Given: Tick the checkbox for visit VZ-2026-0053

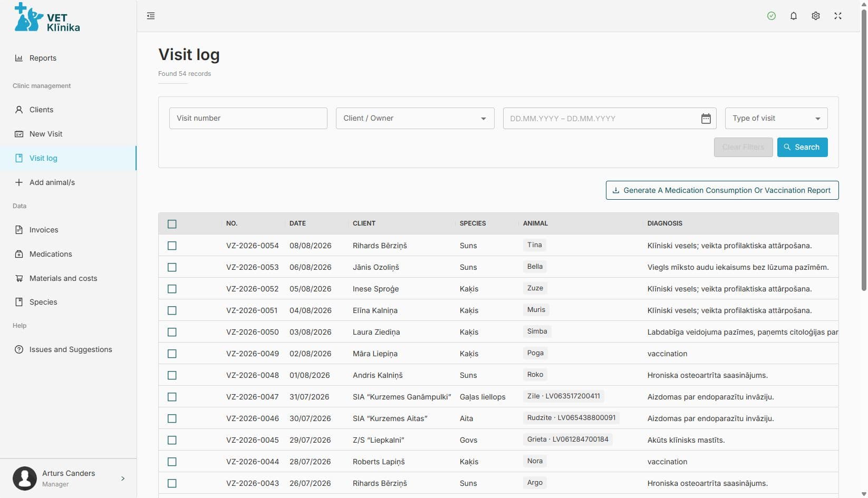Looking at the screenshot, I should point(172,267).
